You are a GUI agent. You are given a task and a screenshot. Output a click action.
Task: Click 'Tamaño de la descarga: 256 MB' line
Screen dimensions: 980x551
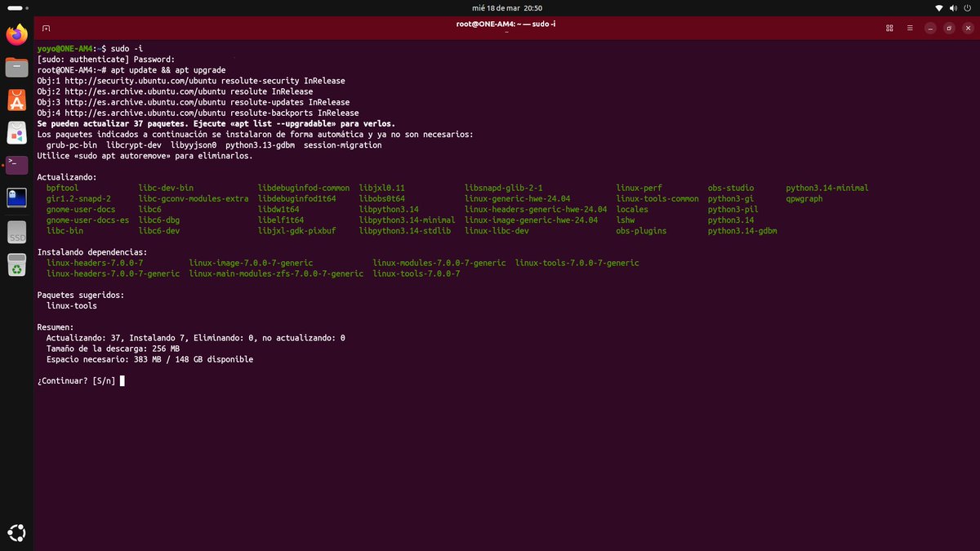(113, 349)
